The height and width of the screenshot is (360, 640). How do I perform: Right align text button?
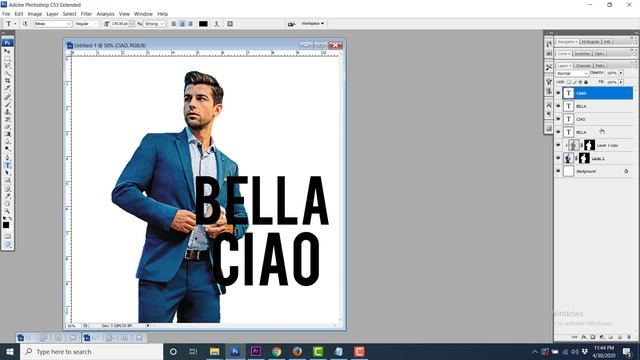coord(190,24)
